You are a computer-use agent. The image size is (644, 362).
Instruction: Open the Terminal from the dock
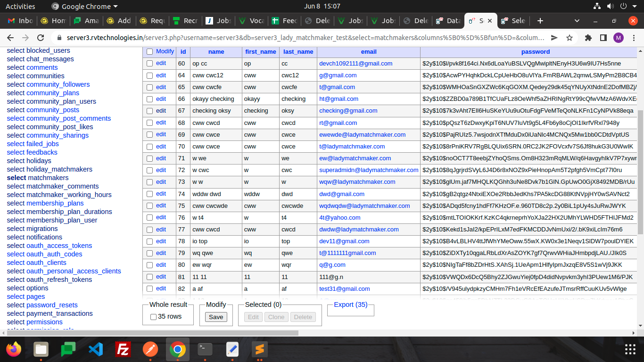(205, 349)
